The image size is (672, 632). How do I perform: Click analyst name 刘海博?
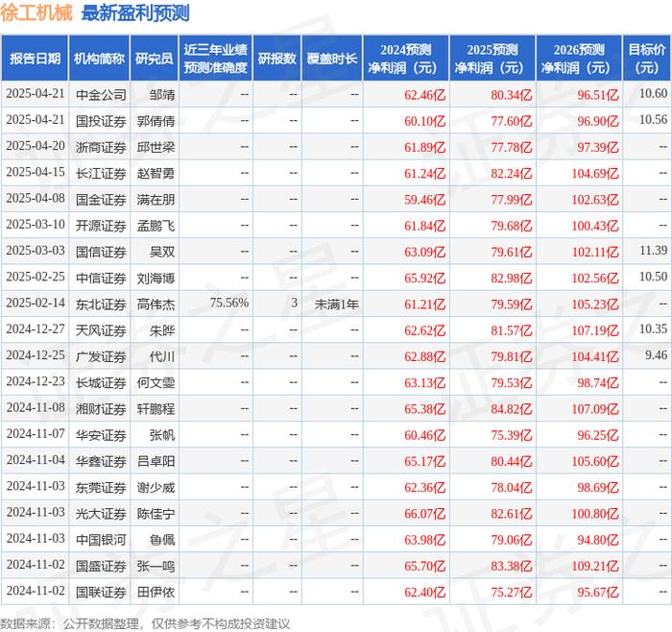coord(156,278)
